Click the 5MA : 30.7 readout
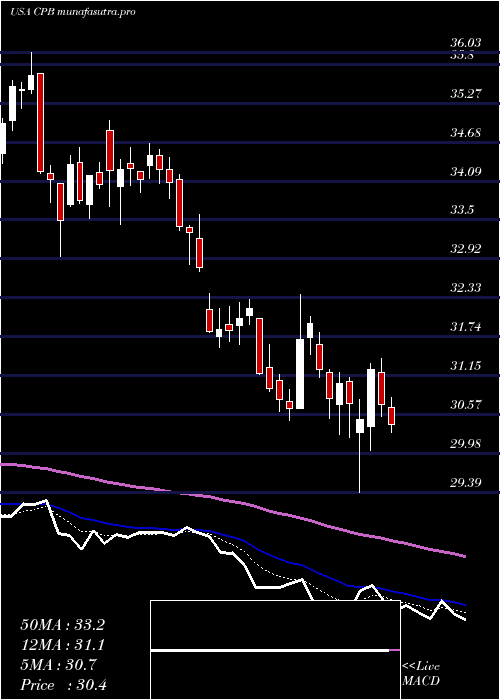The height and width of the screenshot is (700, 500). coord(59,665)
